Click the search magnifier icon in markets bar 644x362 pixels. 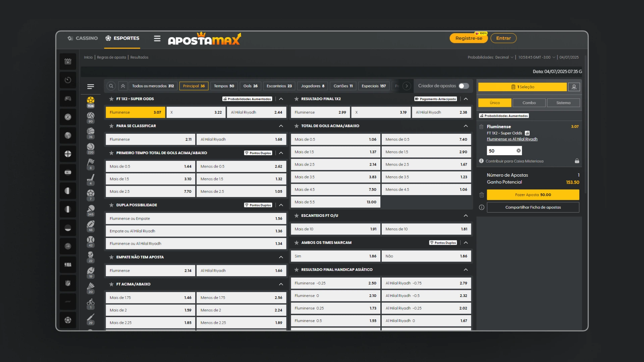(111, 86)
